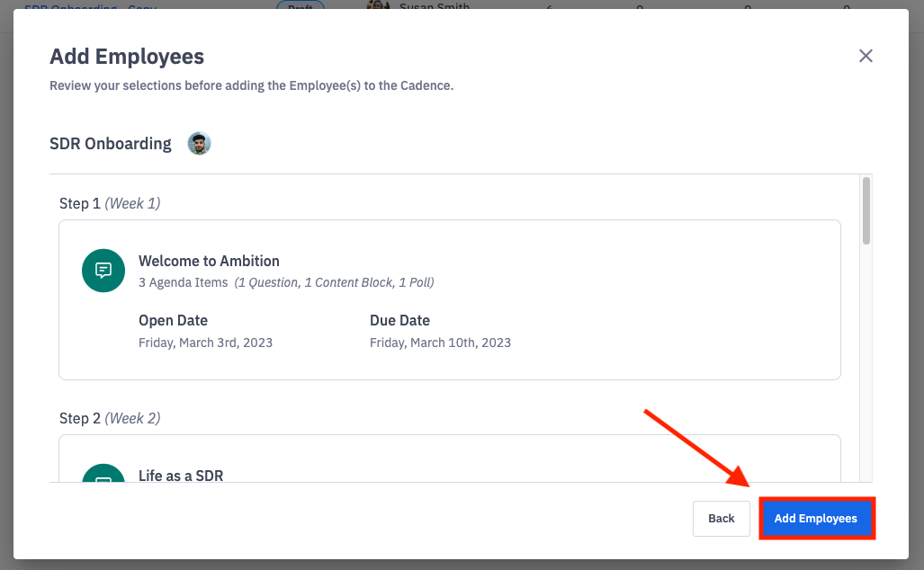Click the SDR Onboarding cadence name
This screenshot has width=924, height=570.
coord(111,144)
